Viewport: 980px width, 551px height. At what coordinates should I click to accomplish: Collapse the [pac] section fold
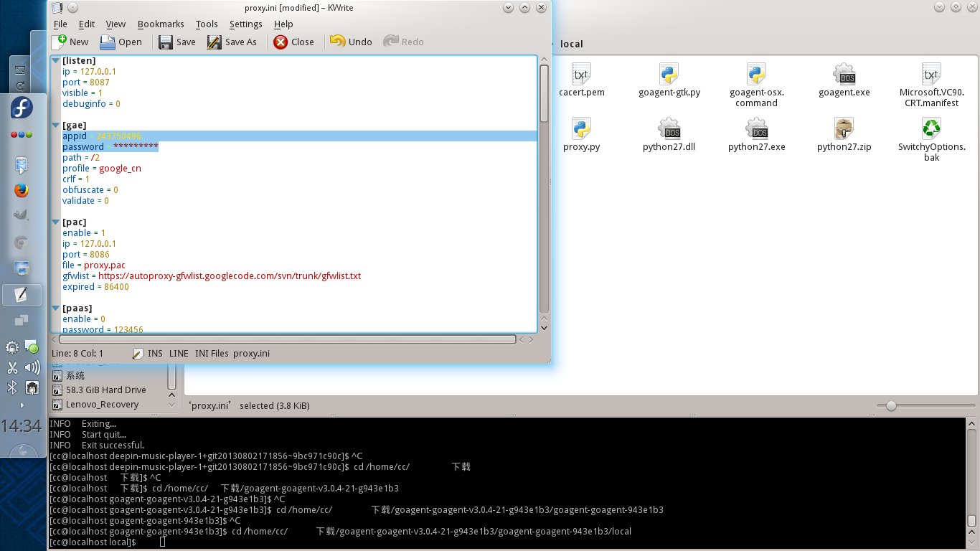[x=56, y=222]
